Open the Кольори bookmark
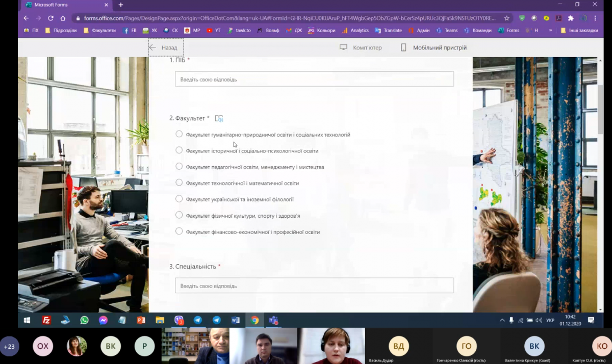Screen dimensions: 612x364 point(321,31)
